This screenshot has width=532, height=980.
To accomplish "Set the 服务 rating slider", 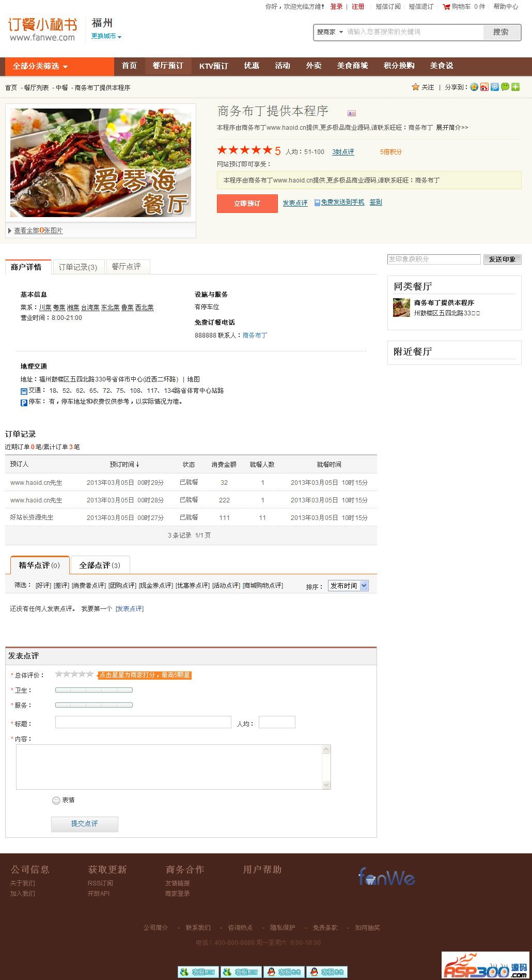I will pyautogui.click(x=94, y=705).
